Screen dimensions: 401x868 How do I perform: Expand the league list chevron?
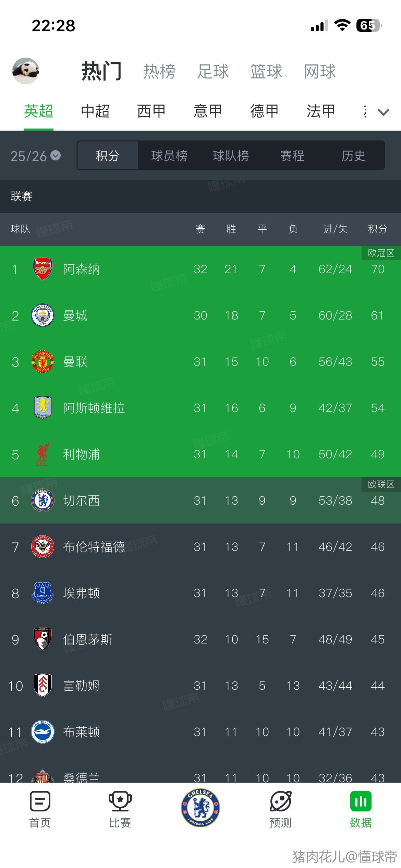coord(383,112)
